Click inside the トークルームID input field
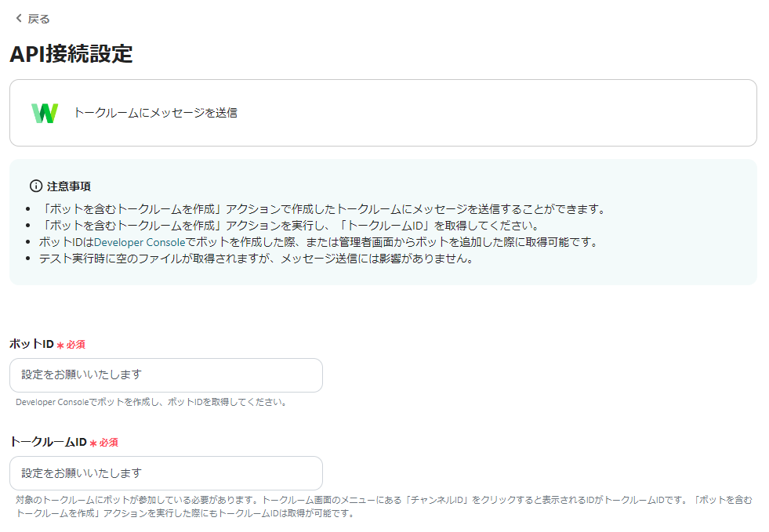Viewport: 769px width, 532px height. [166, 473]
